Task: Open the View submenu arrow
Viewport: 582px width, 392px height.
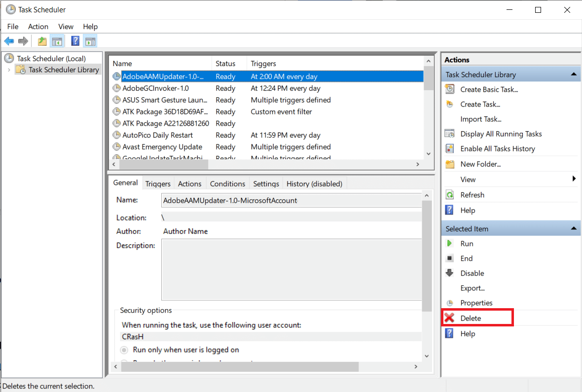Action: [574, 179]
